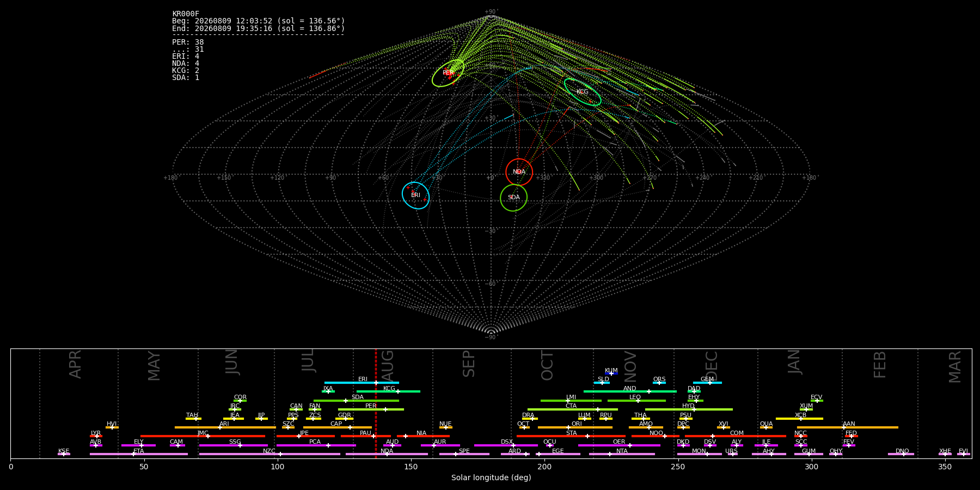Select the PER radiant ellipse on sky map

click(x=448, y=73)
